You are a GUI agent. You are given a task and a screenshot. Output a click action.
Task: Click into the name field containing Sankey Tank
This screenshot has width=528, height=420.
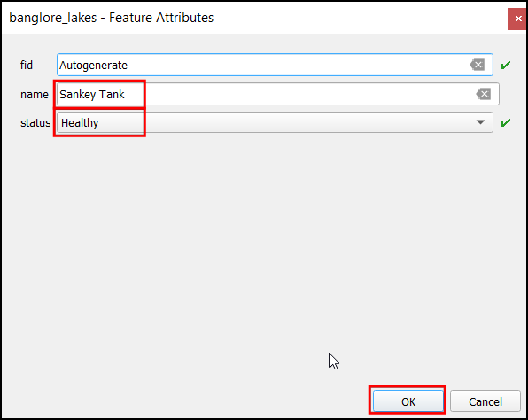pos(278,94)
